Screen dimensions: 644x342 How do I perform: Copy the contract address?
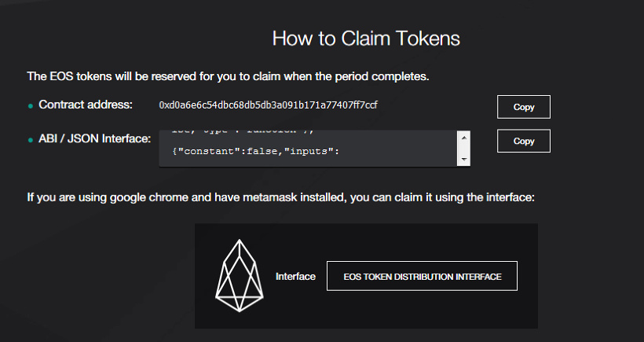click(x=523, y=106)
